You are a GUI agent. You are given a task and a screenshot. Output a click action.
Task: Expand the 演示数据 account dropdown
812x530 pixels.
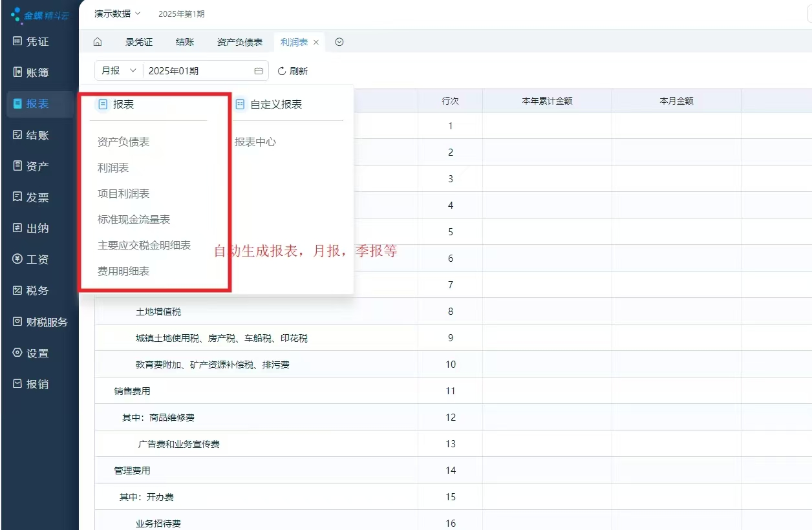tap(117, 14)
